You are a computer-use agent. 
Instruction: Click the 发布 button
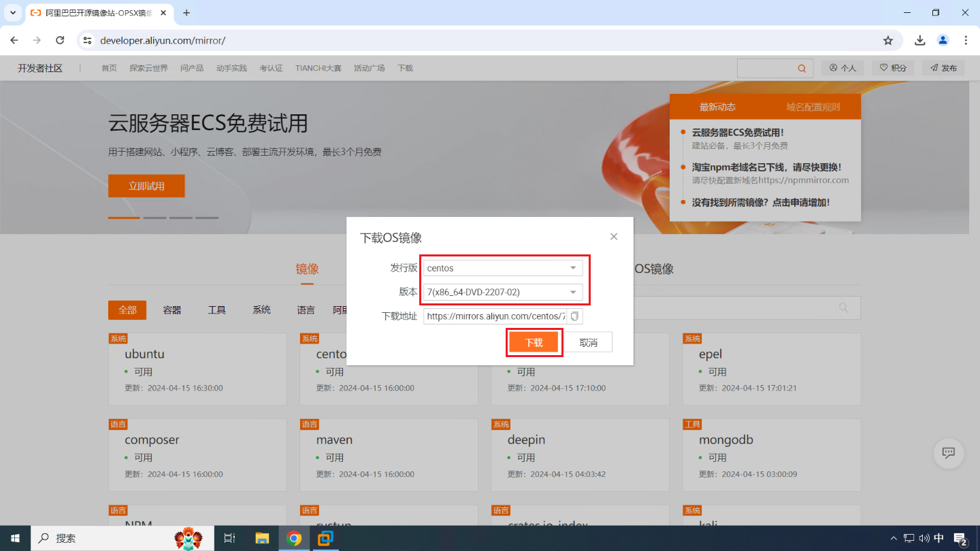pyautogui.click(x=943, y=68)
